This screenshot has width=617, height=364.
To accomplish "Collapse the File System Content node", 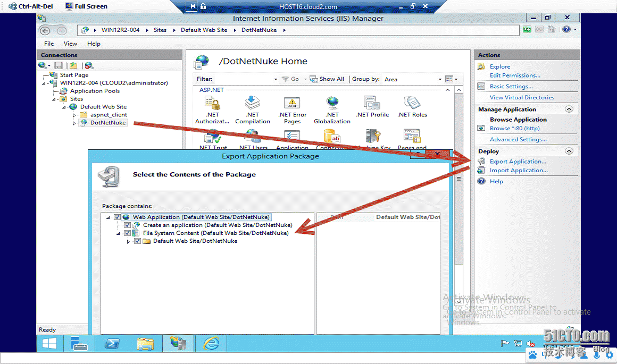I will click(x=118, y=233).
